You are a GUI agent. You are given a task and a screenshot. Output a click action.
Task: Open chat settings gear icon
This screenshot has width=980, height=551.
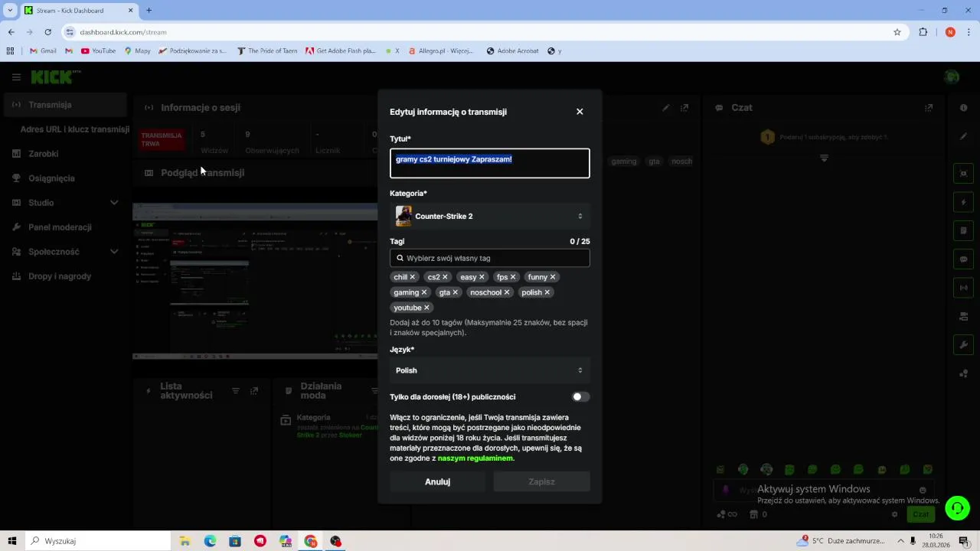894,514
